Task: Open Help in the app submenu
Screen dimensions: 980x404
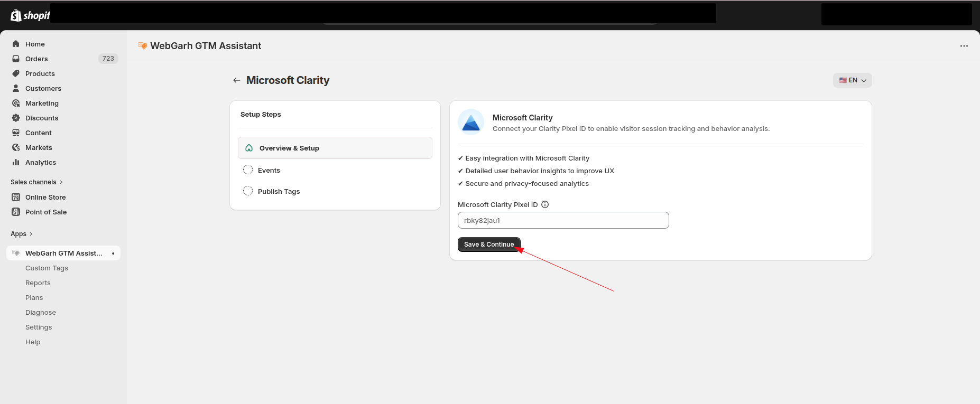Action: 33,342
